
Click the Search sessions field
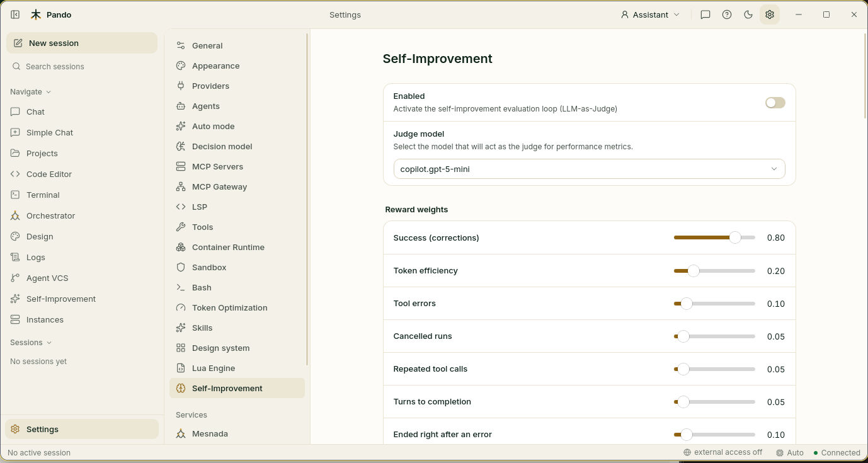point(82,66)
